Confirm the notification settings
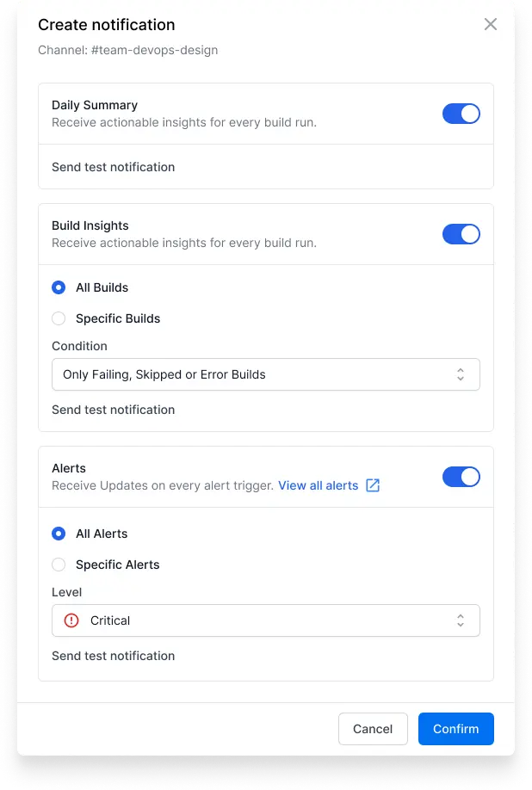The width and height of the screenshot is (532, 790). click(x=456, y=729)
